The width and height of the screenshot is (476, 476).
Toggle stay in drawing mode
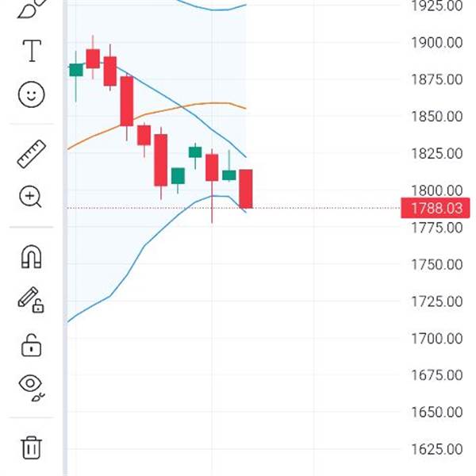(31, 300)
